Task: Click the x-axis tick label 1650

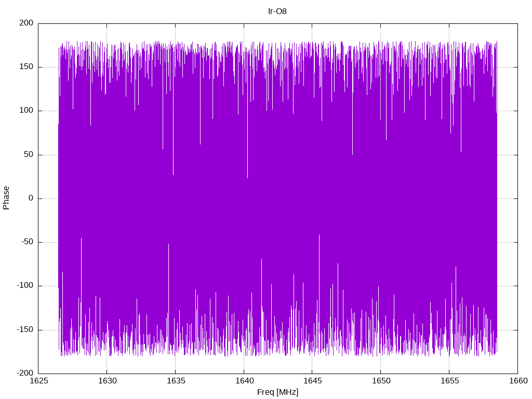Action: pyautogui.click(x=381, y=381)
